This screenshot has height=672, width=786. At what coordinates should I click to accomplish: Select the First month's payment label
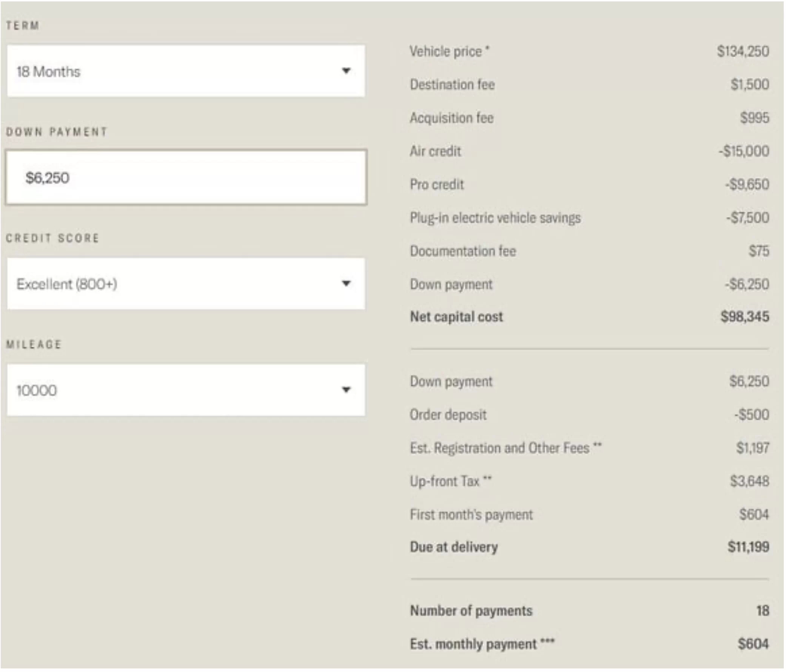coord(471,515)
